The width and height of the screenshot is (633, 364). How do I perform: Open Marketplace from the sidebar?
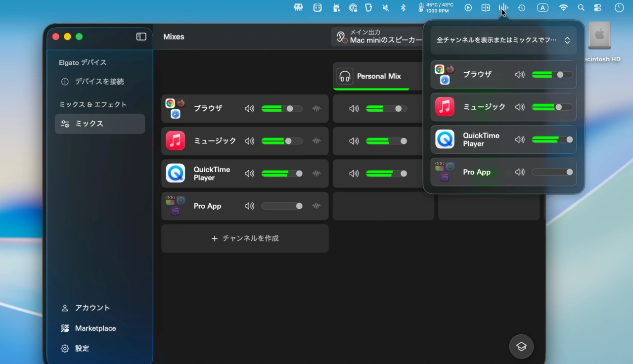95,328
